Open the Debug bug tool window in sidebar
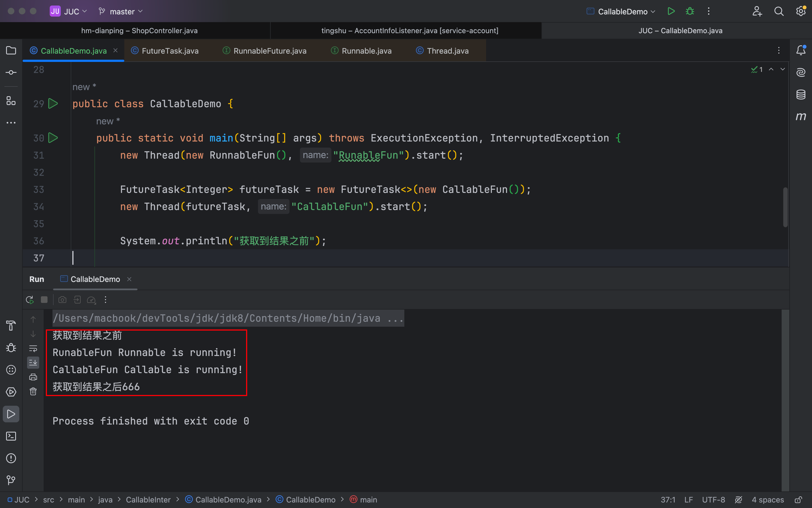Screen dimensions: 812x508 click(11, 347)
